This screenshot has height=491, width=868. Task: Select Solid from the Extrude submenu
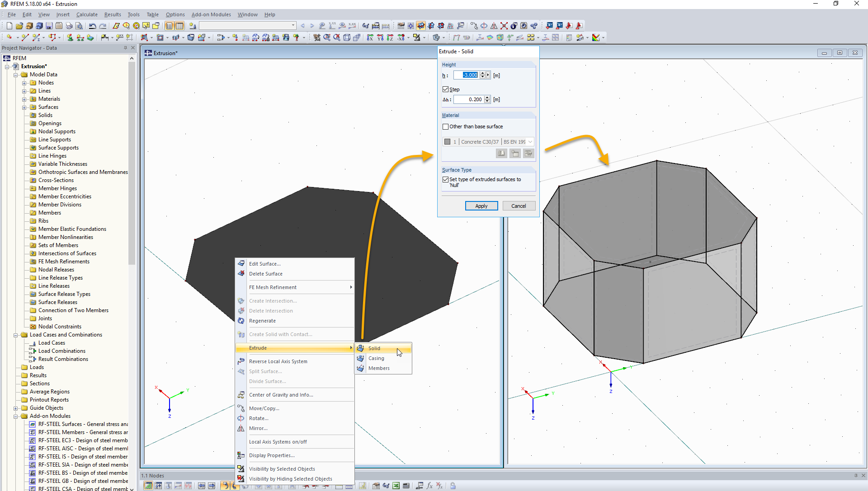(374, 348)
